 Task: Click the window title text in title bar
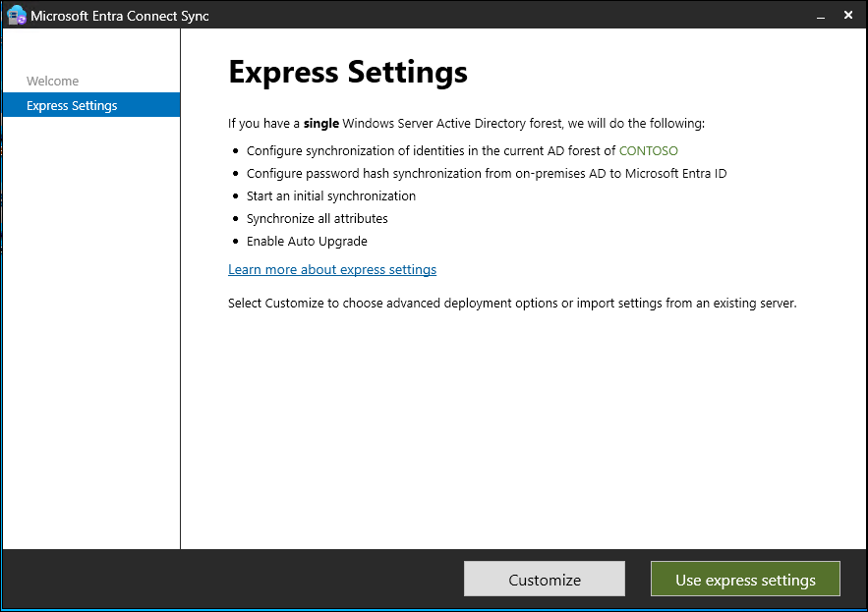(x=120, y=16)
